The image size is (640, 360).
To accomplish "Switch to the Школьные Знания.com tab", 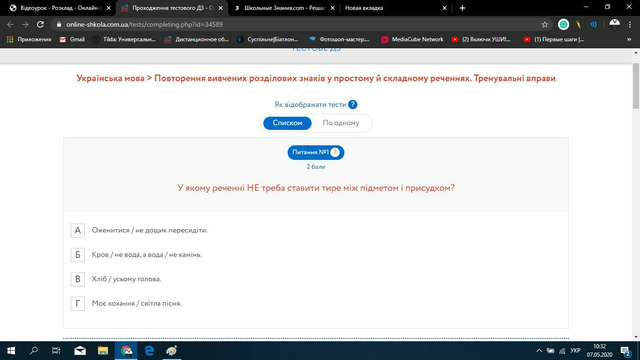I will [x=284, y=8].
